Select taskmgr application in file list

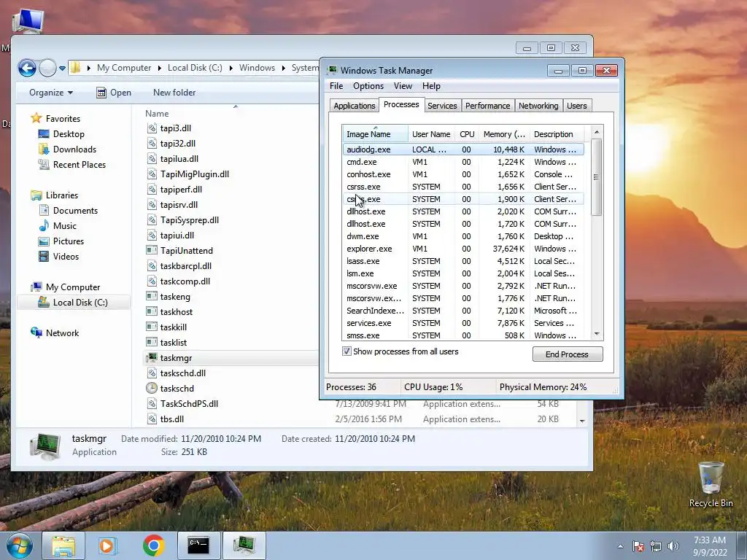[176, 357]
